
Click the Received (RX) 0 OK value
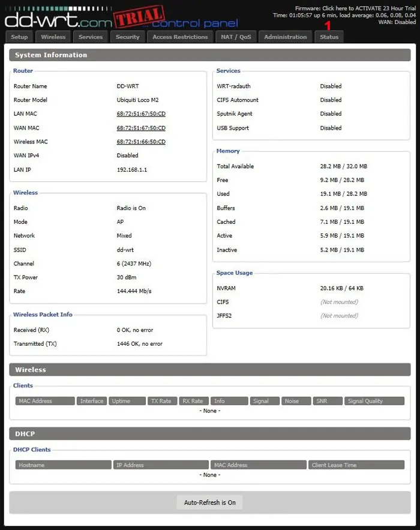pos(135,330)
